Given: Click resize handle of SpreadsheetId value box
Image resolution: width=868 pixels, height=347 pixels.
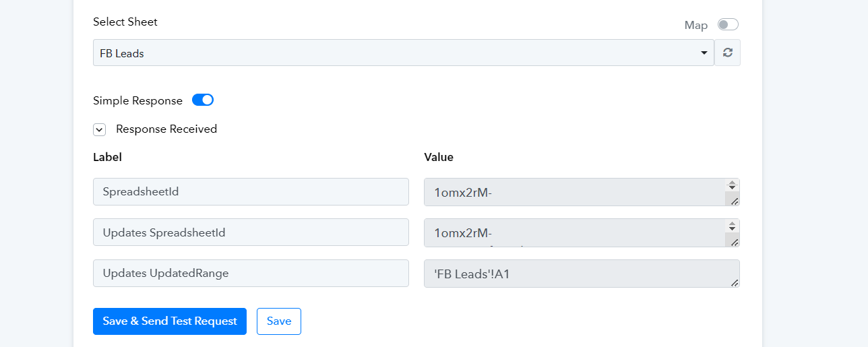Looking at the screenshot, I should pyautogui.click(x=735, y=201).
